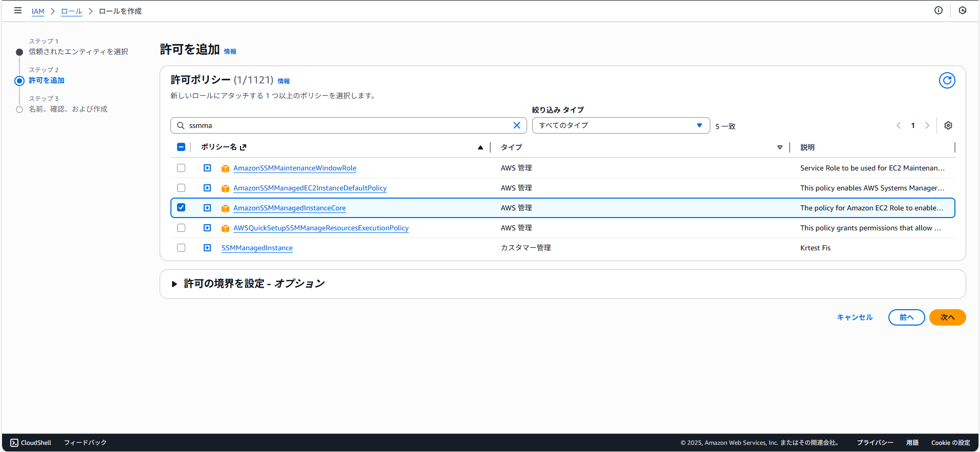
Task: Open すべてのタイプ filter dropdown
Action: point(621,125)
